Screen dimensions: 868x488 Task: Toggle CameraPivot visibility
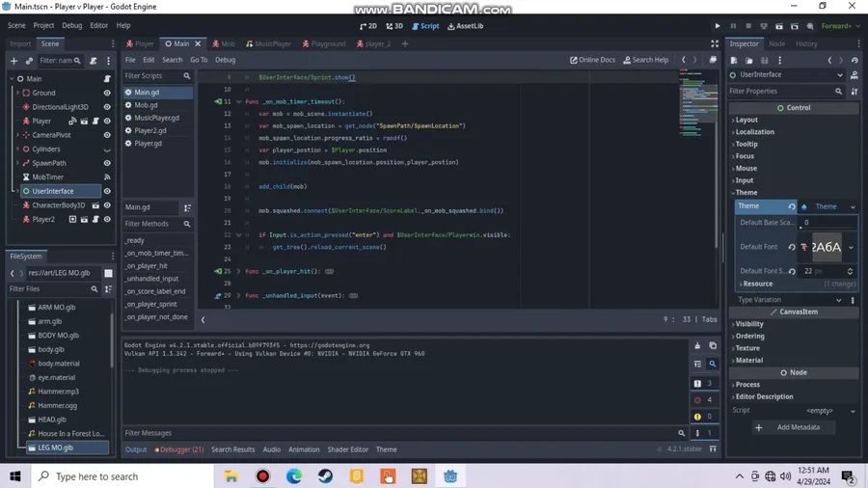[x=107, y=135]
